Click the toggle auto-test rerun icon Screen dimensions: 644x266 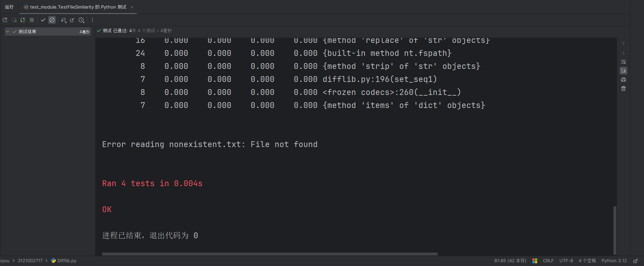coord(23,20)
